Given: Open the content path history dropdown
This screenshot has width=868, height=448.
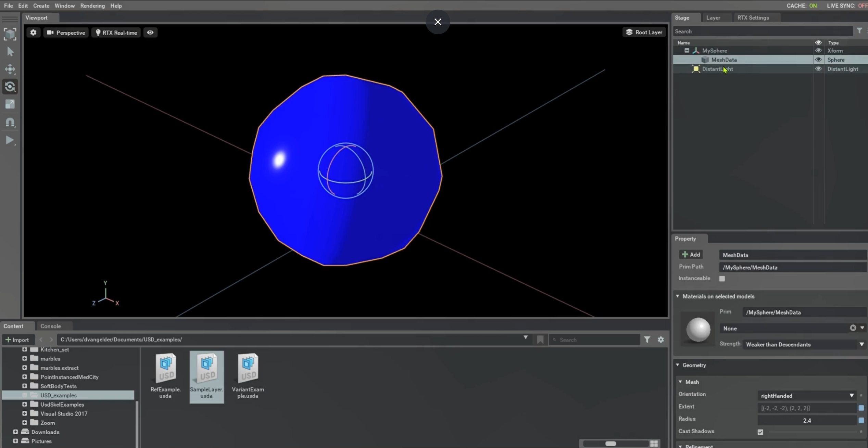Looking at the screenshot, I should click(x=525, y=338).
